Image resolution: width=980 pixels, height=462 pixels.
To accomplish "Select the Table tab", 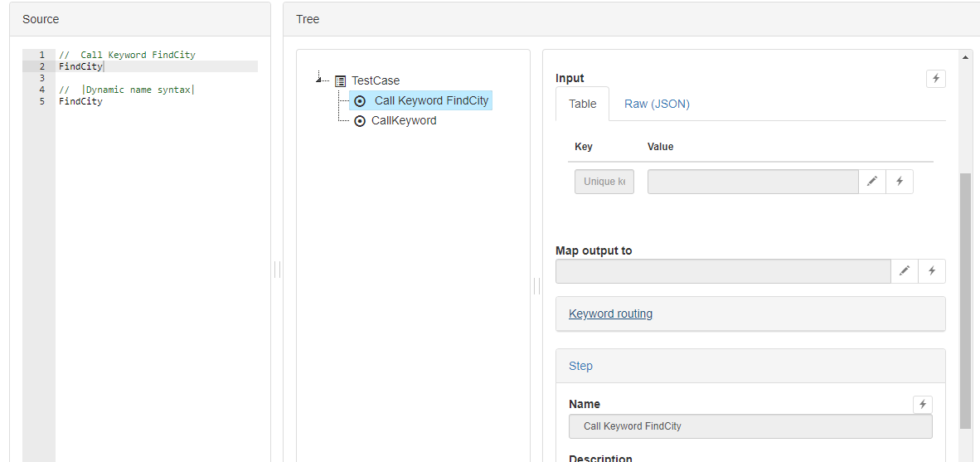I will (x=583, y=104).
